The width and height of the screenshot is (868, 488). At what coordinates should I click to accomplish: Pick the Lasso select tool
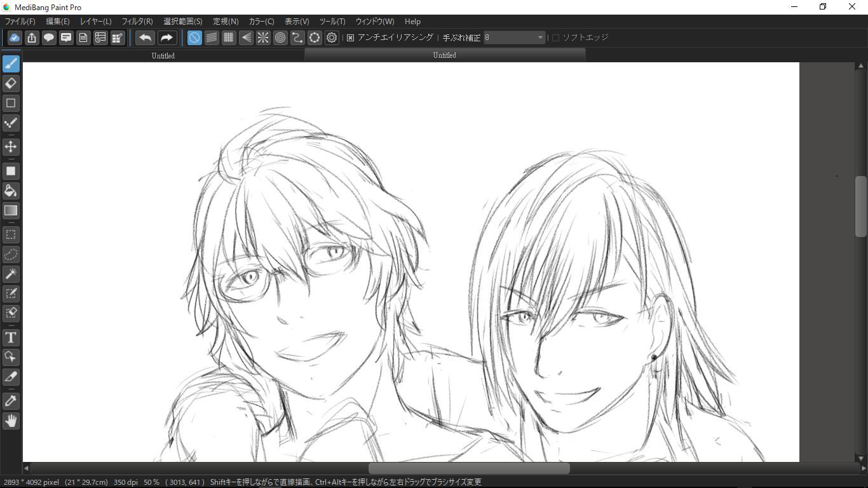11,254
